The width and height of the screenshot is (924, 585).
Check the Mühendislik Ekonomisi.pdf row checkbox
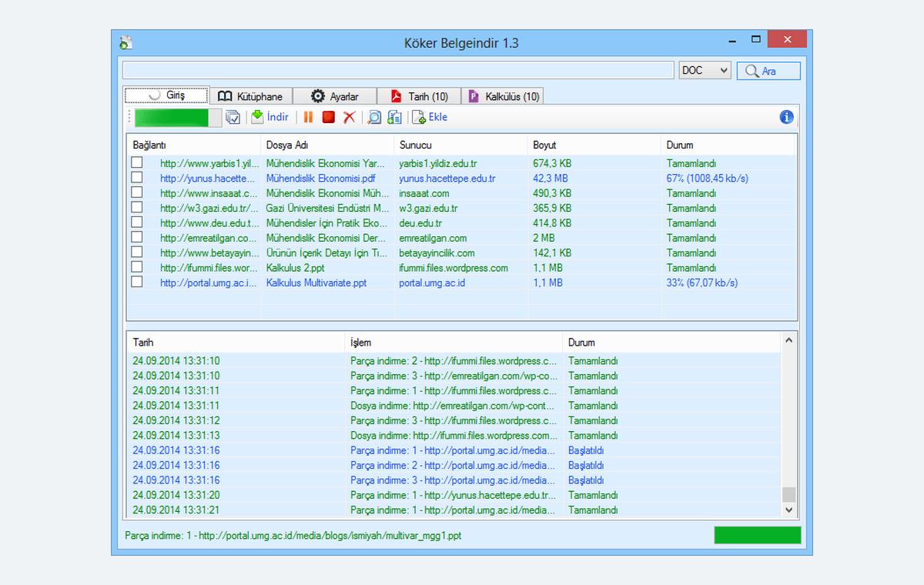click(137, 177)
